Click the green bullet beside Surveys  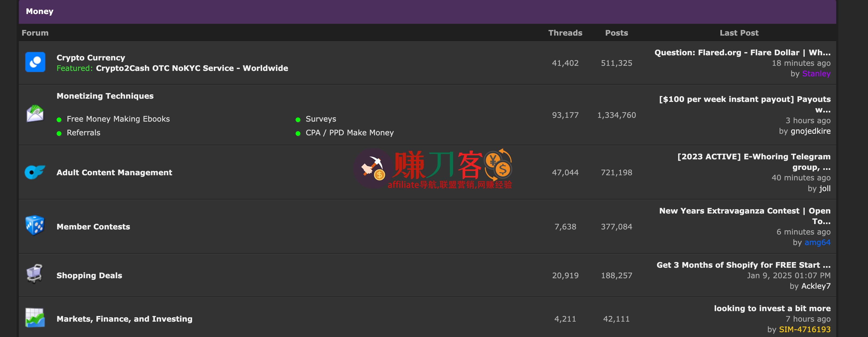(298, 120)
